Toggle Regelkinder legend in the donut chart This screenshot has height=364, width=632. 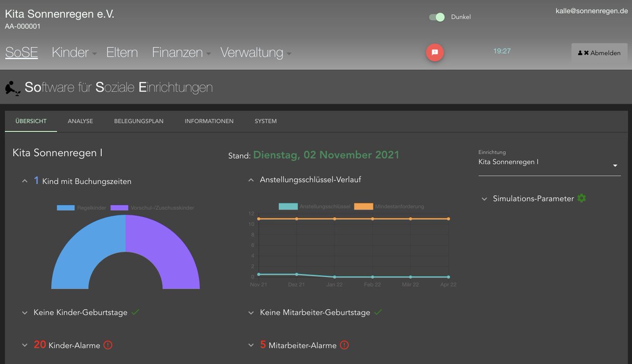(82, 208)
